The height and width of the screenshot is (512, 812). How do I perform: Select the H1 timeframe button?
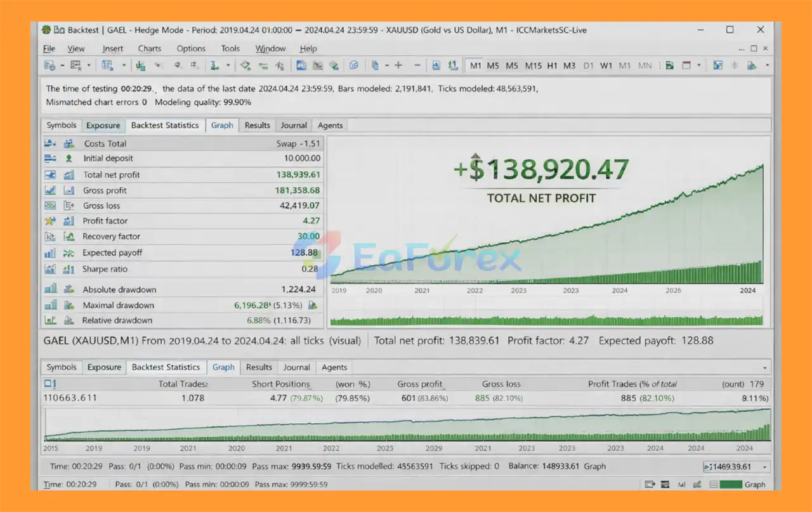tap(553, 65)
